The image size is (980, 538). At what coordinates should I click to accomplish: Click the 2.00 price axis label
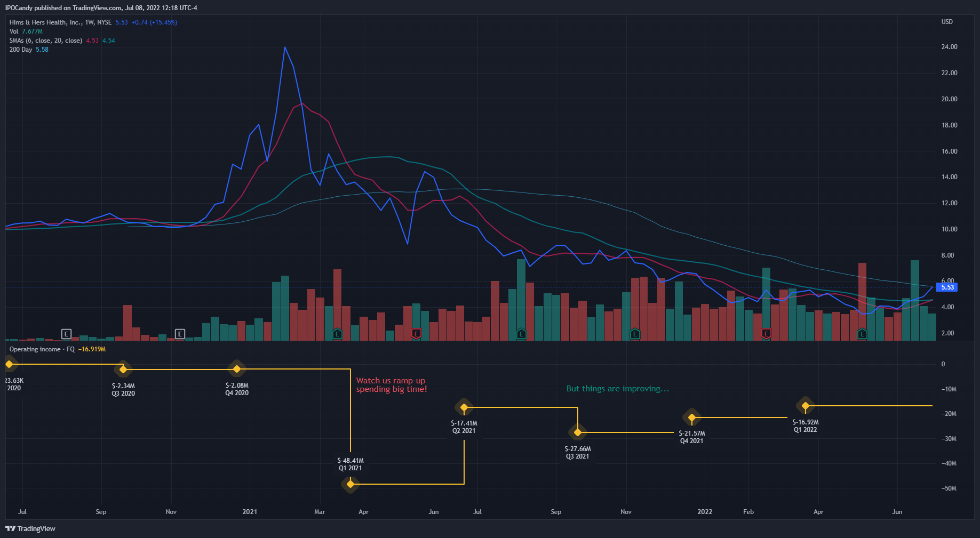948,333
